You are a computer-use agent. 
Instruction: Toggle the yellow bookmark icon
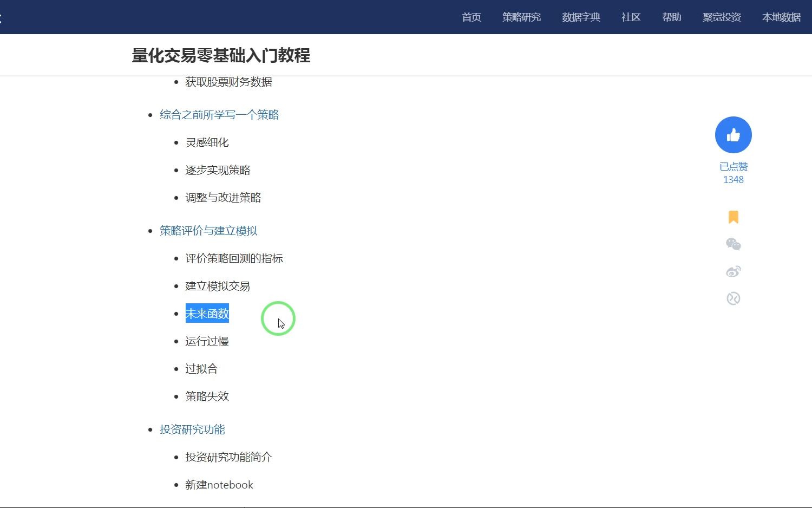coord(734,217)
